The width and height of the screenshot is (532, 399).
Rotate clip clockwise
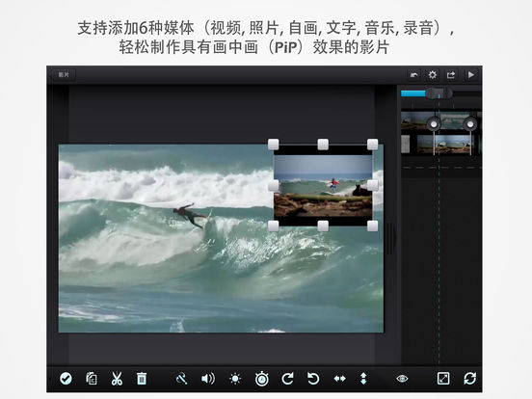(287, 379)
